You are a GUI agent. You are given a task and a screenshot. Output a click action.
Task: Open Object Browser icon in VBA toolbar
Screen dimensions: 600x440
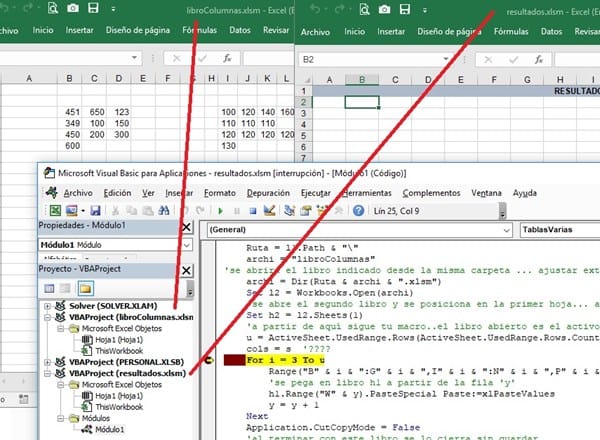pyautogui.click(x=322, y=210)
